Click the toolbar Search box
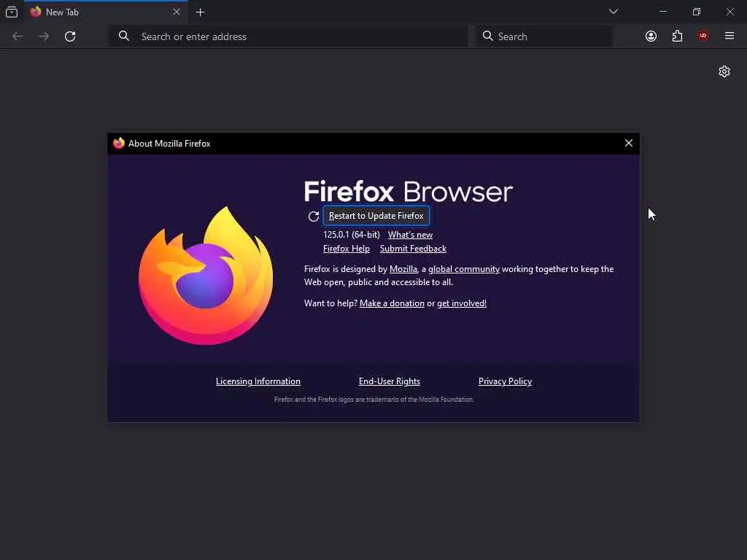 (544, 36)
